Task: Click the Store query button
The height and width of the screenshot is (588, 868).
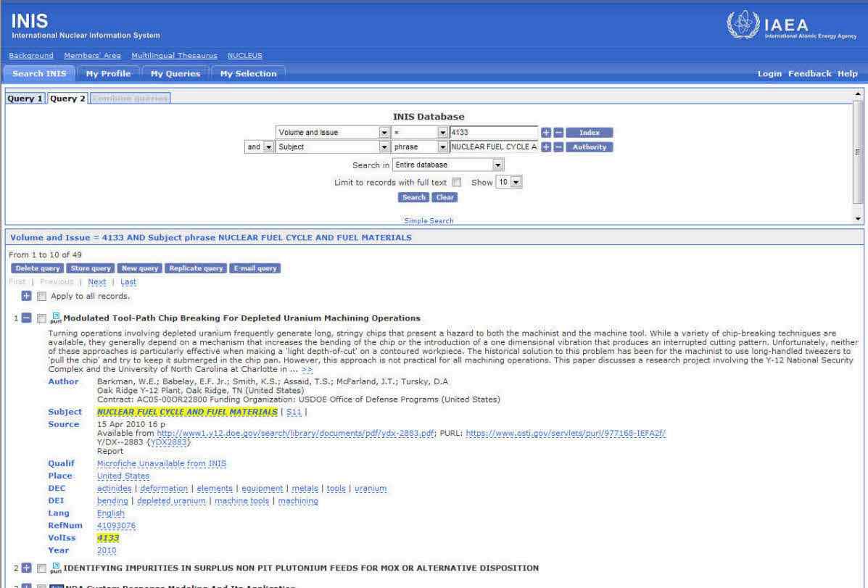Action: coord(91,268)
